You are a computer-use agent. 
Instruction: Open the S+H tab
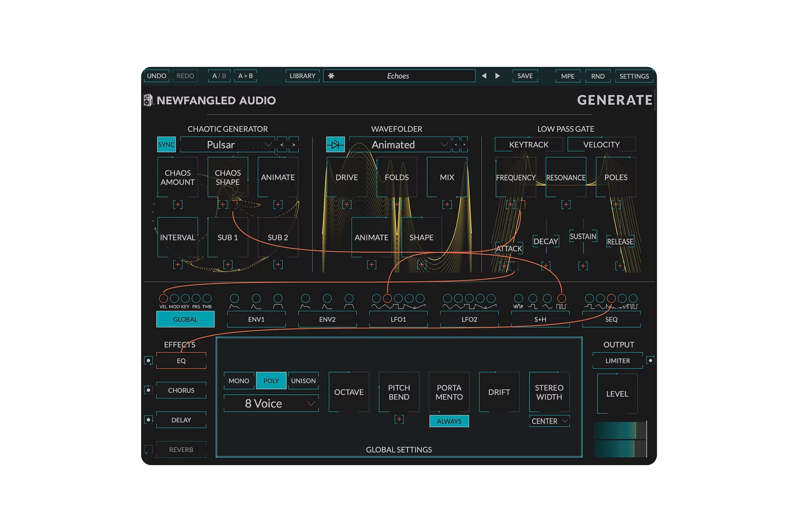(x=540, y=319)
